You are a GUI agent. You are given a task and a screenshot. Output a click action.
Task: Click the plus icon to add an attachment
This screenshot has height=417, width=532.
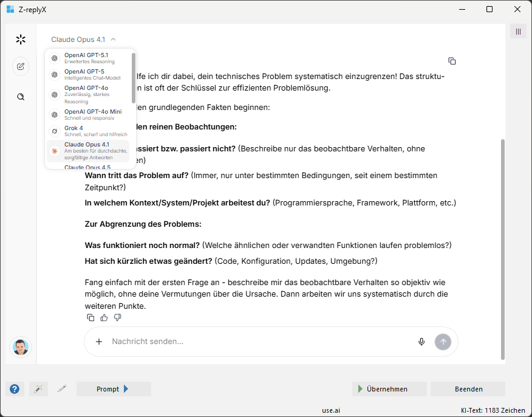click(x=99, y=342)
